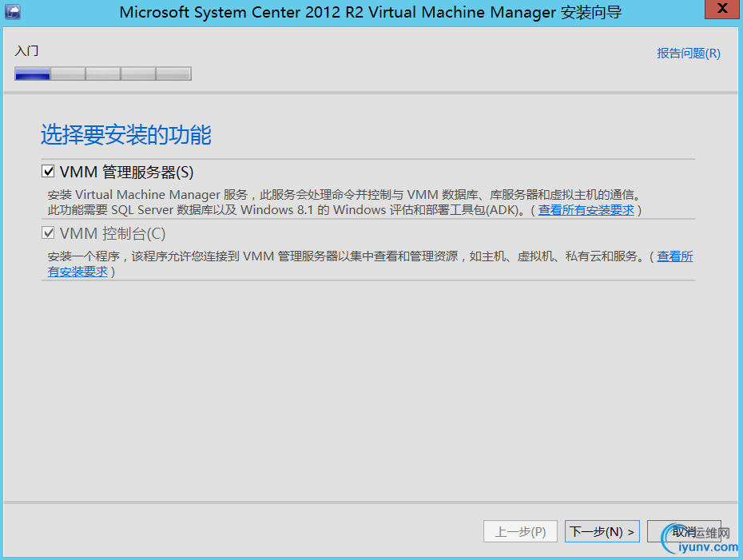Click the 入门 step label
The width and height of the screenshot is (743, 560).
(26, 50)
